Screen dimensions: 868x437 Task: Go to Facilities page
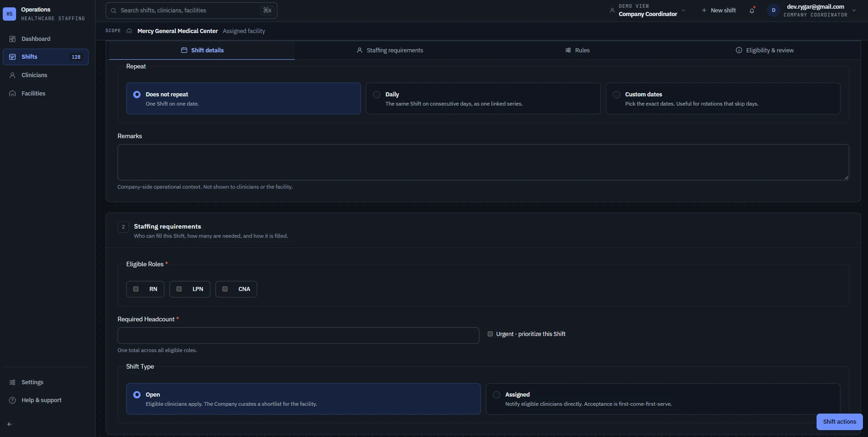click(x=45, y=94)
